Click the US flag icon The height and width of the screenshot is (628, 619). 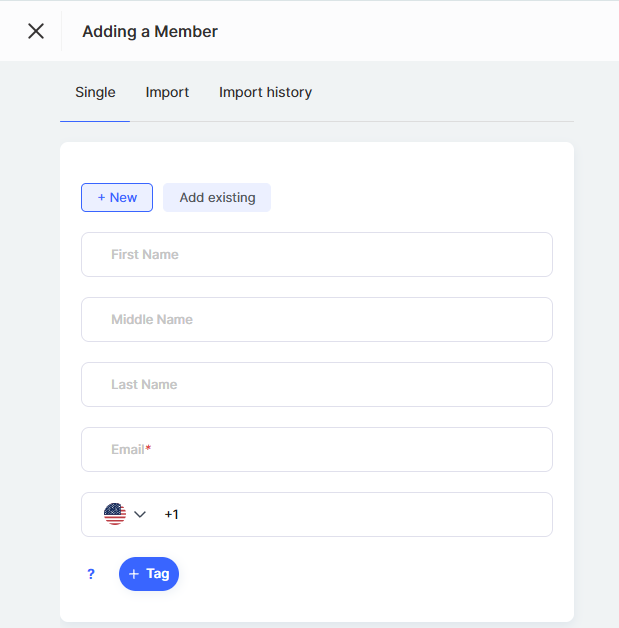tap(115, 514)
